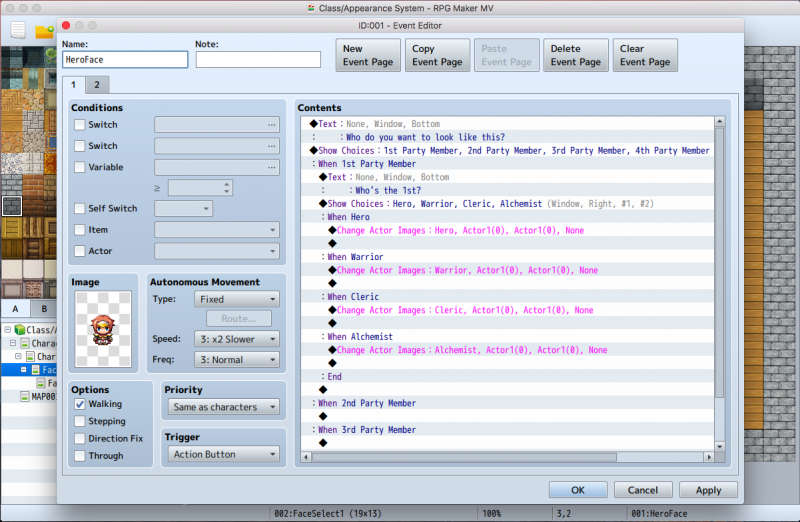Screen dimensions: 800x522
Task: Click the Name field containing HeroFace
Action: click(x=125, y=60)
